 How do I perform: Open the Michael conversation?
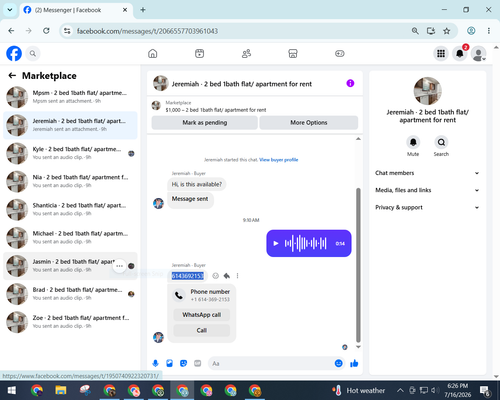click(70, 238)
